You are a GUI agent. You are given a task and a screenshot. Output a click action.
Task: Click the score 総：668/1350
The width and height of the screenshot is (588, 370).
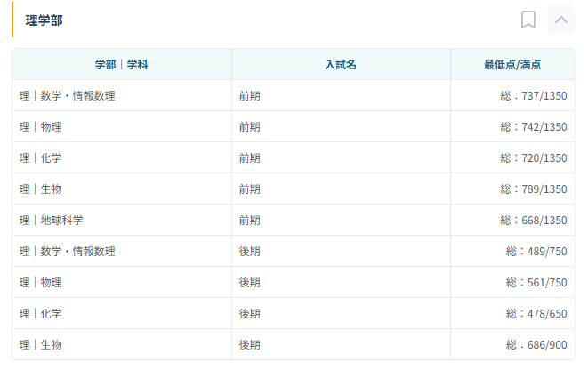pyautogui.click(x=533, y=221)
